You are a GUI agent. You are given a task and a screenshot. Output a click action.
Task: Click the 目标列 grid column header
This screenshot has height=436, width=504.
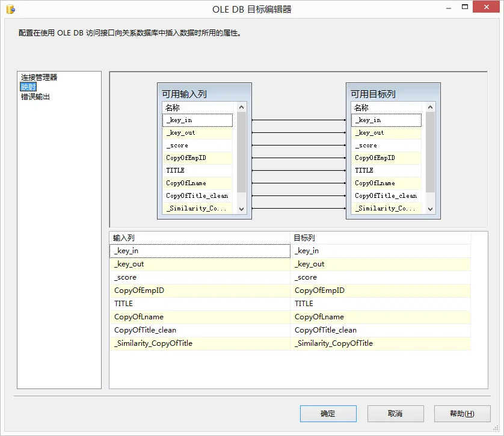pos(380,238)
